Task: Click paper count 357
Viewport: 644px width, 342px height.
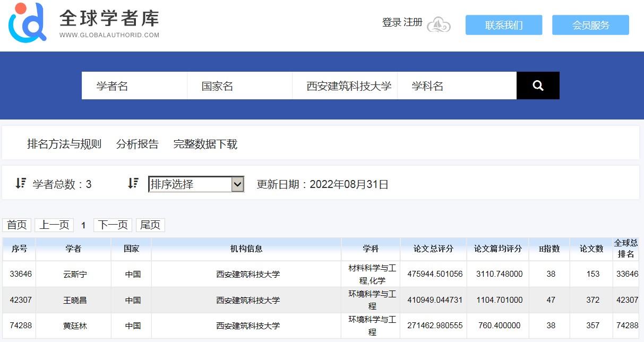Action: click(x=593, y=326)
